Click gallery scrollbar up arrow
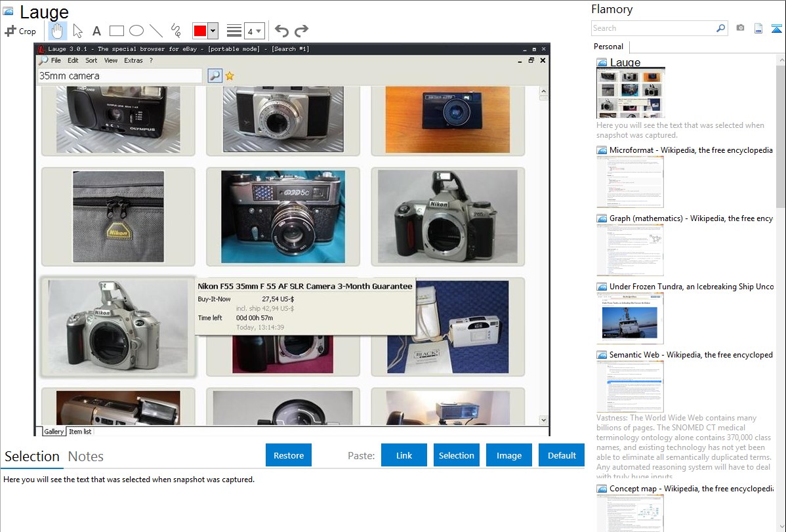Image resolution: width=786 pixels, height=532 pixels. (543, 92)
